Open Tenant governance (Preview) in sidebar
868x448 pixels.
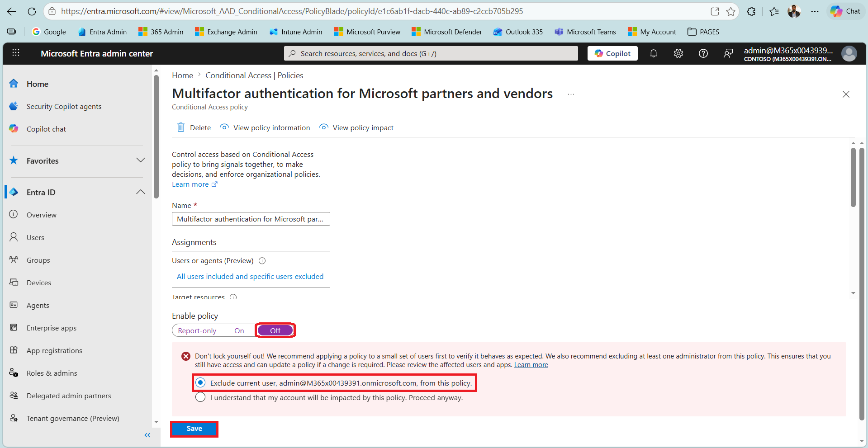click(73, 419)
